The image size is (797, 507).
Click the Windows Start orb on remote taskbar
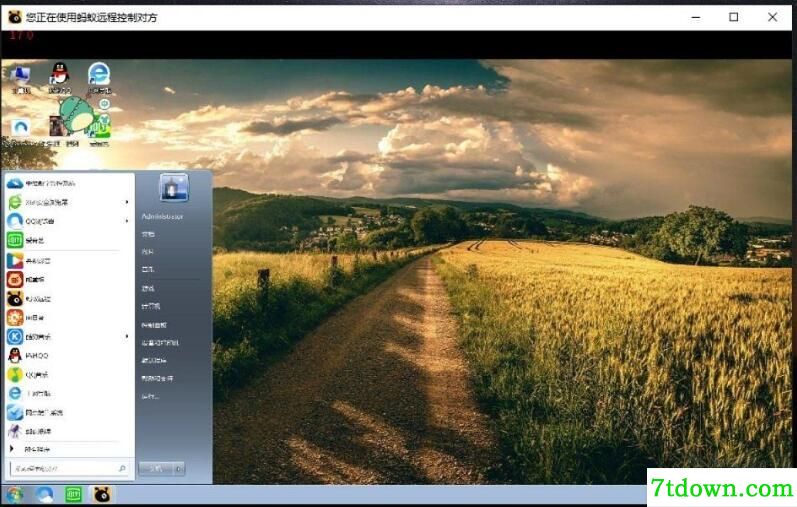pos(14,495)
